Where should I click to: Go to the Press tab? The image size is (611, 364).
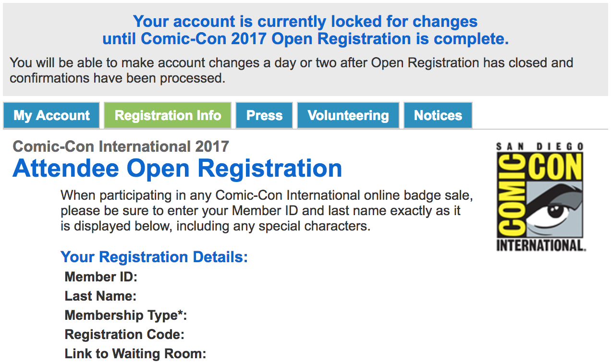click(x=264, y=116)
